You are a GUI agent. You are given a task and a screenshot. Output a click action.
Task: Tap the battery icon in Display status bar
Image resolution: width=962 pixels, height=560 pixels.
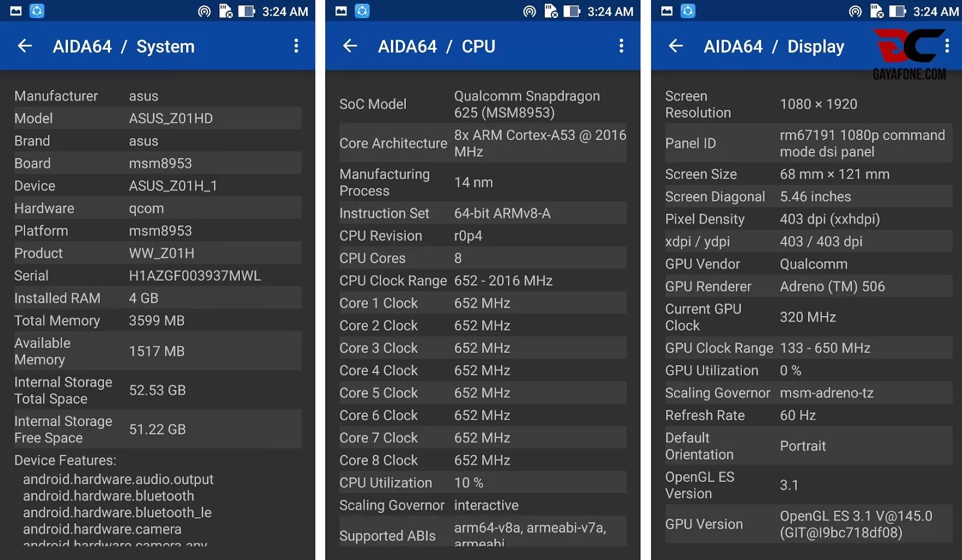(897, 11)
